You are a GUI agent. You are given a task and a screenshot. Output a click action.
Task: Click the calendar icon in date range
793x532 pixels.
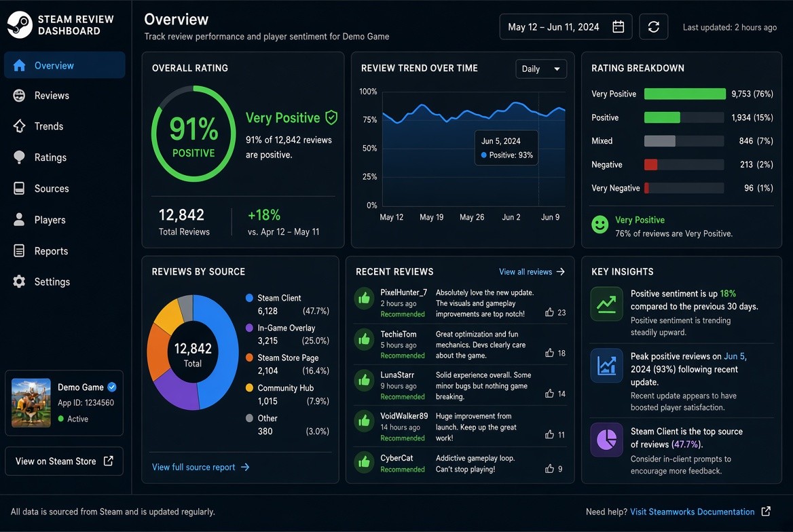(x=618, y=26)
